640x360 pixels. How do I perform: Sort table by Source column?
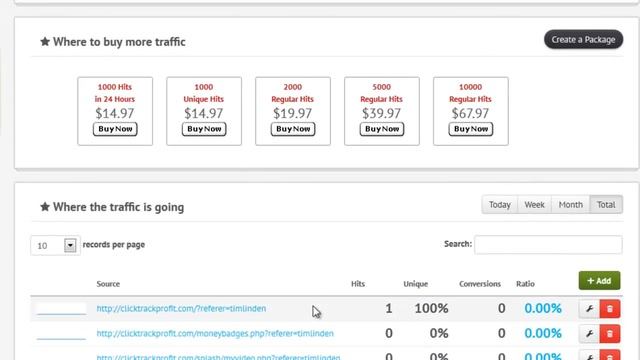[108, 284]
